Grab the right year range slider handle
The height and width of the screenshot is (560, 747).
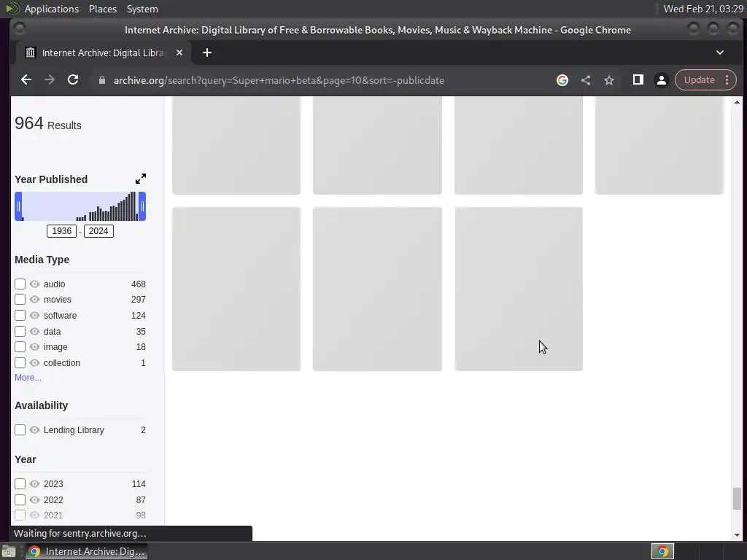(x=142, y=206)
